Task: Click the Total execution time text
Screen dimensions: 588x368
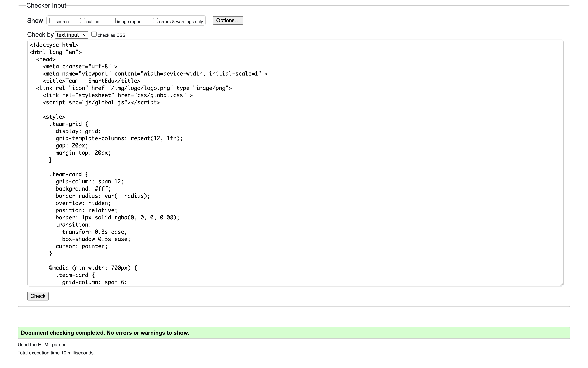Action: click(56, 353)
